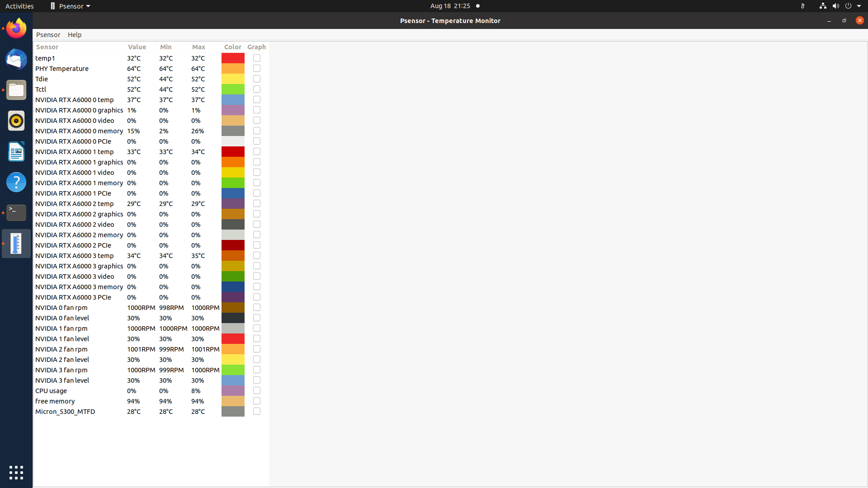
Task: Toggle graph checkbox for Tctl
Action: click(x=257, y=89)
